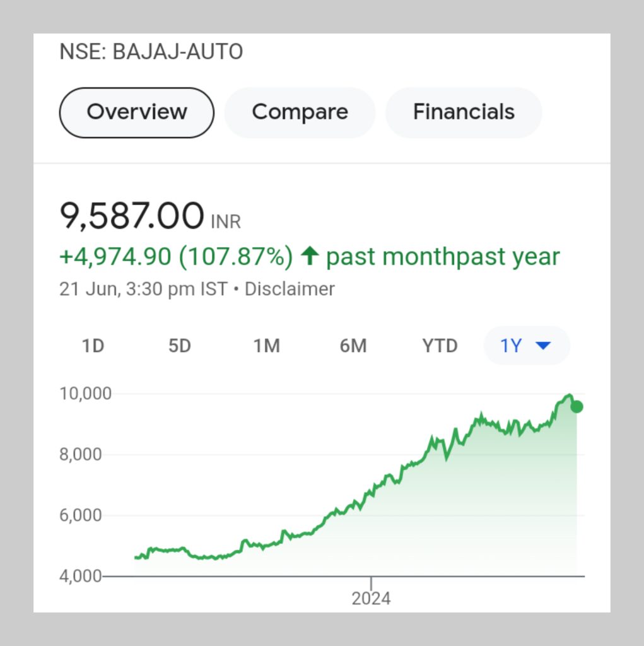Click the INR currency label
Image resolution: width=644 pixels, height=646 pixels.
tap(226, 222)
